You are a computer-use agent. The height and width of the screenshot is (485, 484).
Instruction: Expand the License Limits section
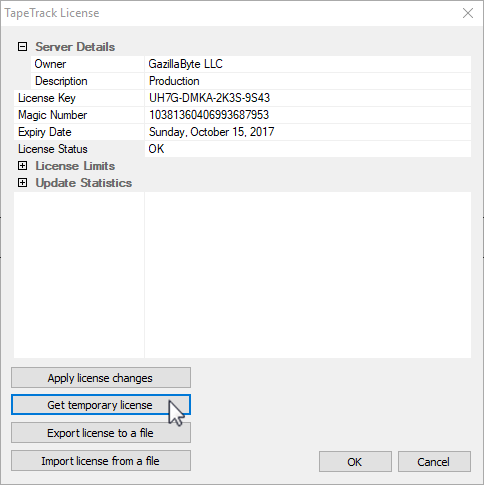(22, 166)
